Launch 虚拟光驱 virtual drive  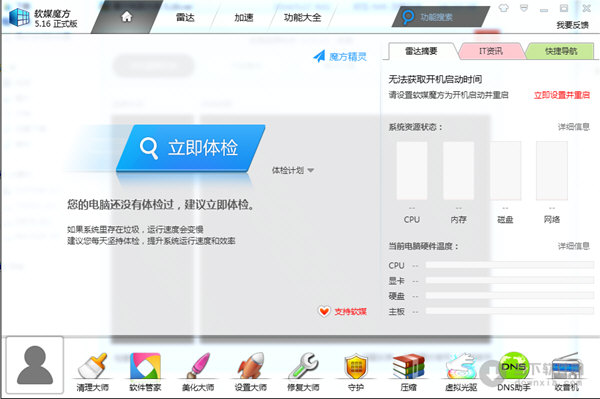tap(461, 371)
